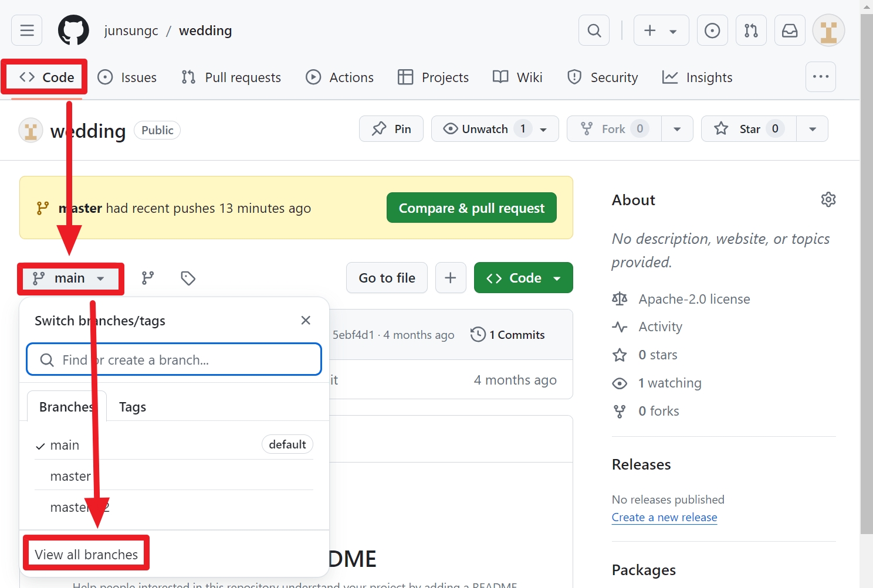Switch to the Insights tab
Viewport: 873px width, 588px height.
[x=698, y=77]
